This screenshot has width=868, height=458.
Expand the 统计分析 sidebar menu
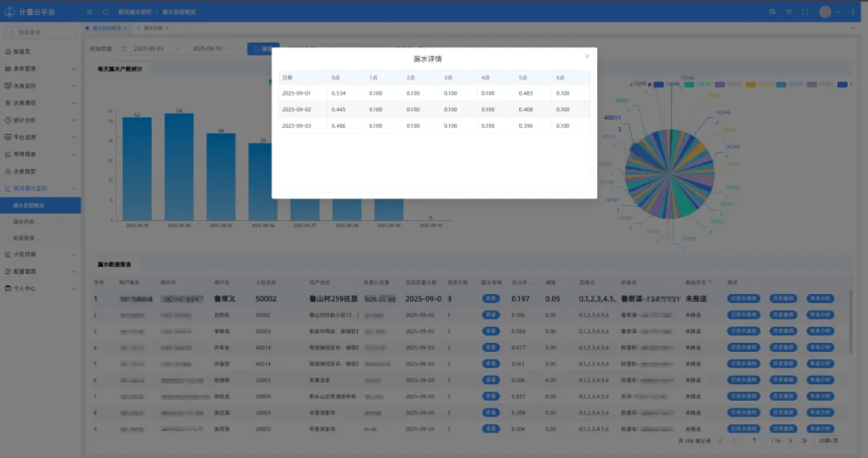click(x=40, y=120)
